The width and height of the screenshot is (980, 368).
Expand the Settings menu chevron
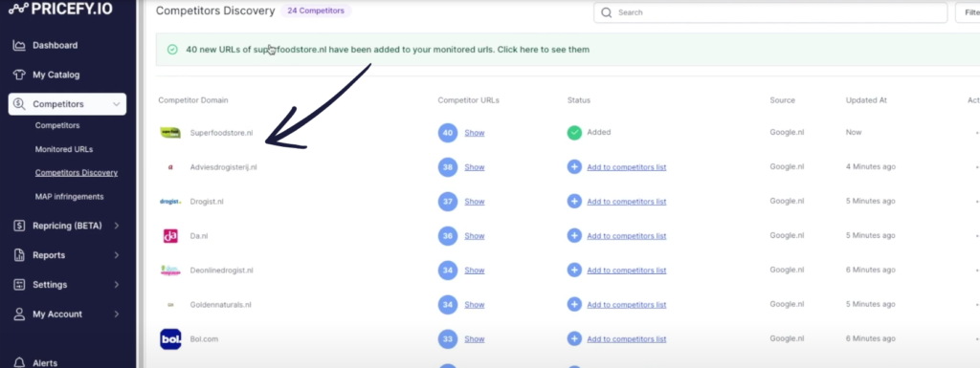point(116,285)
